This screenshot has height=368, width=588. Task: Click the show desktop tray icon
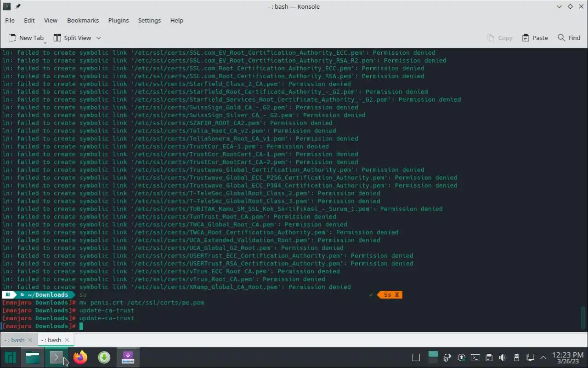(x=416, y=357)
